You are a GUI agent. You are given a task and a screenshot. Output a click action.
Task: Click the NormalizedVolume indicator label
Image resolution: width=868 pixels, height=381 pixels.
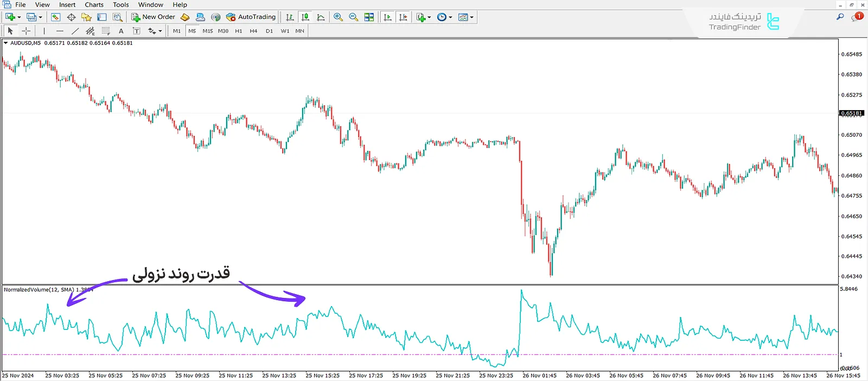(x=39, y=290)
